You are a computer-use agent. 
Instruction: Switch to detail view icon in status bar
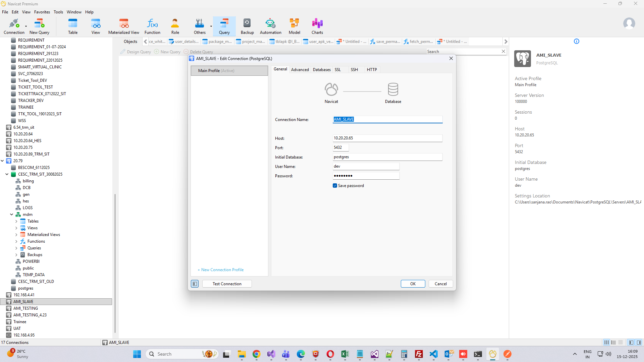(613, 343)
